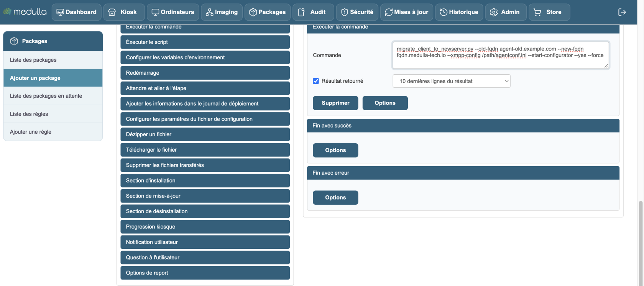Add the Section d'installation action
Screen dimensions: 644x286
[205, 180]
